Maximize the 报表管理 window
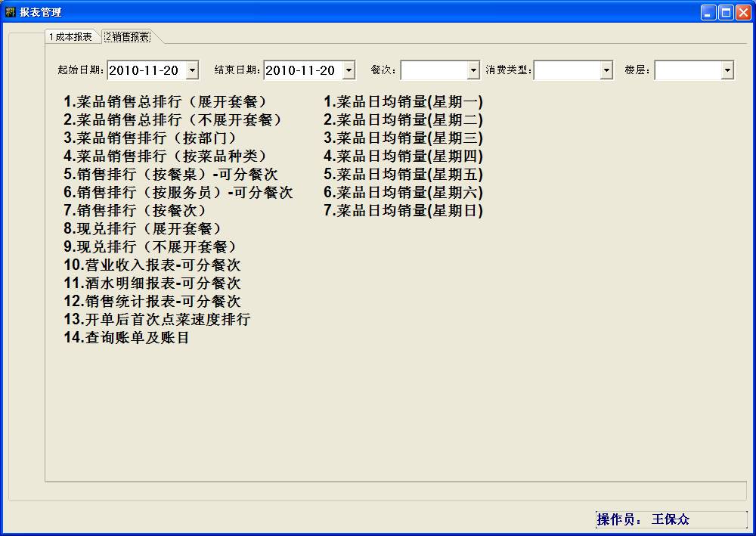This screenshot has height=536, width=756. click(726, 12)
